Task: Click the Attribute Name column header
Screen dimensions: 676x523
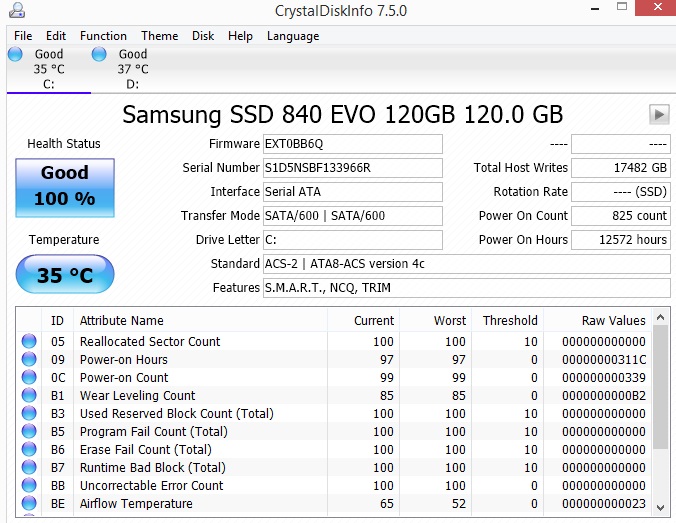Action: 200,321
